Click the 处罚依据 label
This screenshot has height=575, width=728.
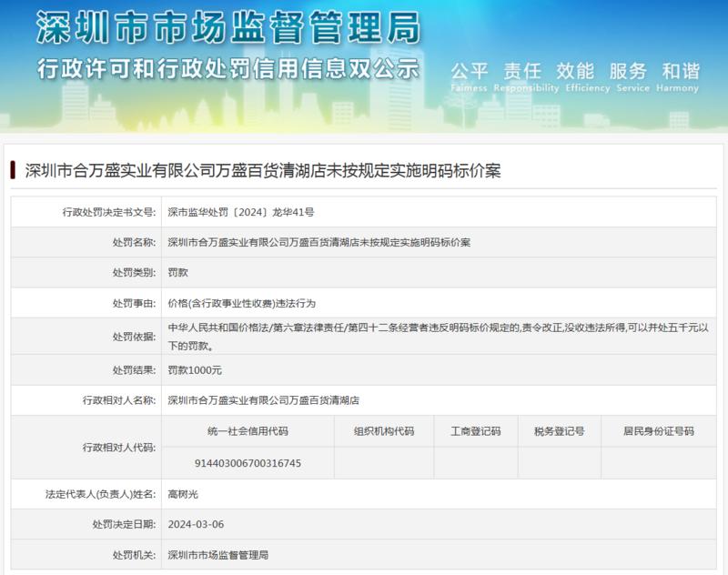134,337
